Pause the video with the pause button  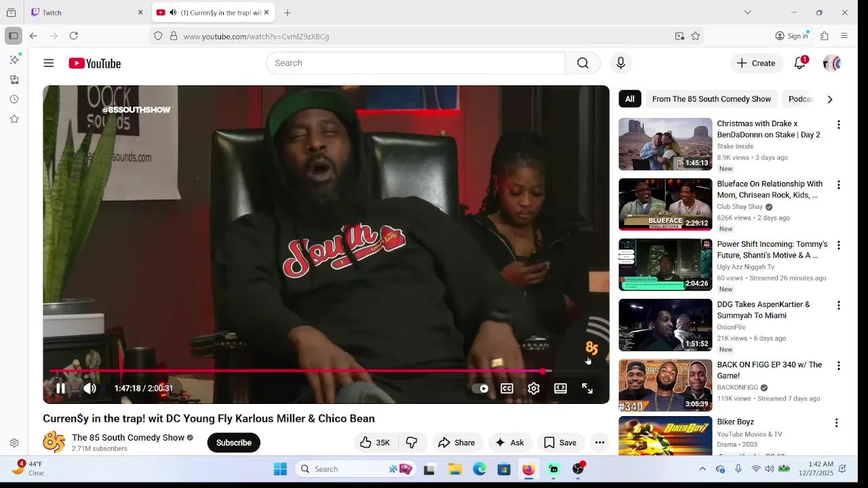tap(60, 388)
